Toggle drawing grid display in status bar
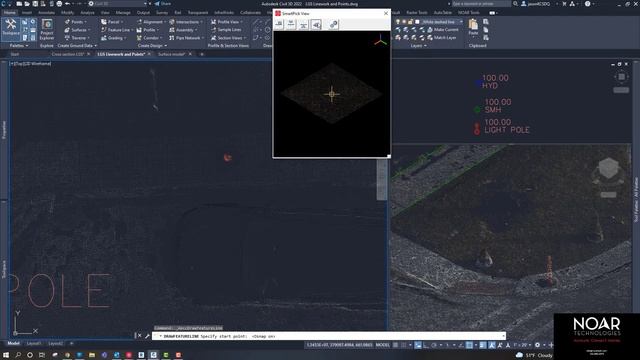Screen dimensions: 640x360 [x=396, y=345]
